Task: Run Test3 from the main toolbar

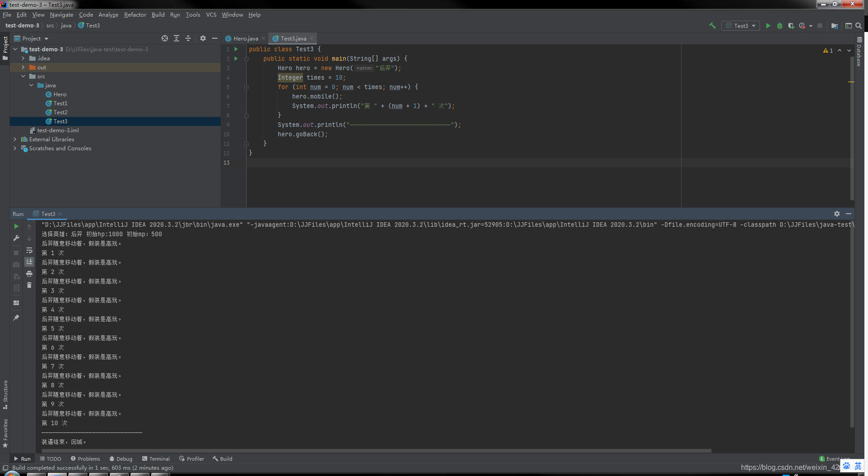Action: pyautogui.click(x=768, y=26)
